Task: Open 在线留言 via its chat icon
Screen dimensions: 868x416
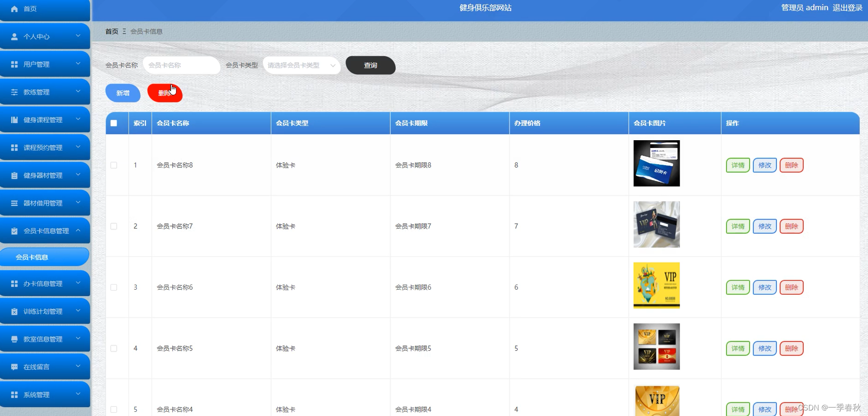Action: pyautogui.click(x=14, y=366)
